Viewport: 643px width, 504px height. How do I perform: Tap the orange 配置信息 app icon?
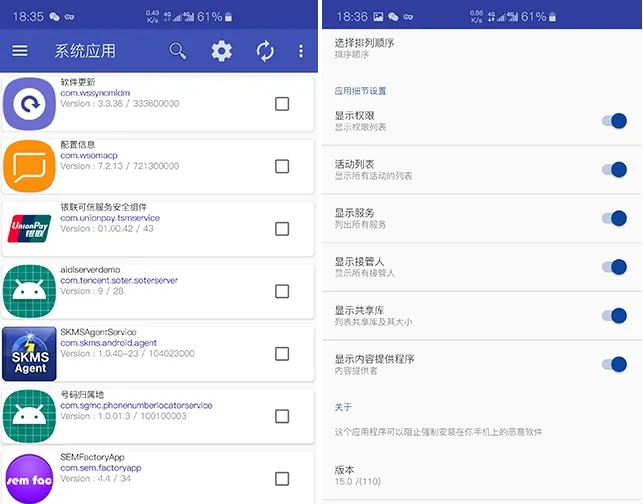[x=29, y=166]
